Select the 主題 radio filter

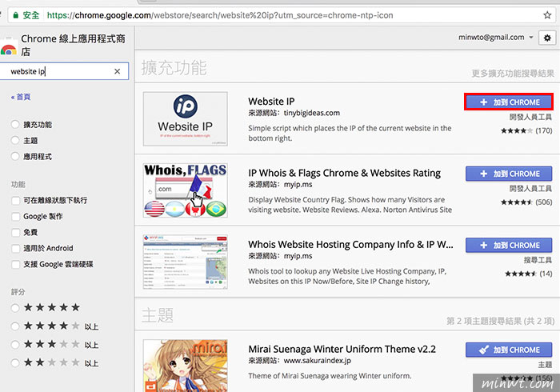click(x=15, y=140)
